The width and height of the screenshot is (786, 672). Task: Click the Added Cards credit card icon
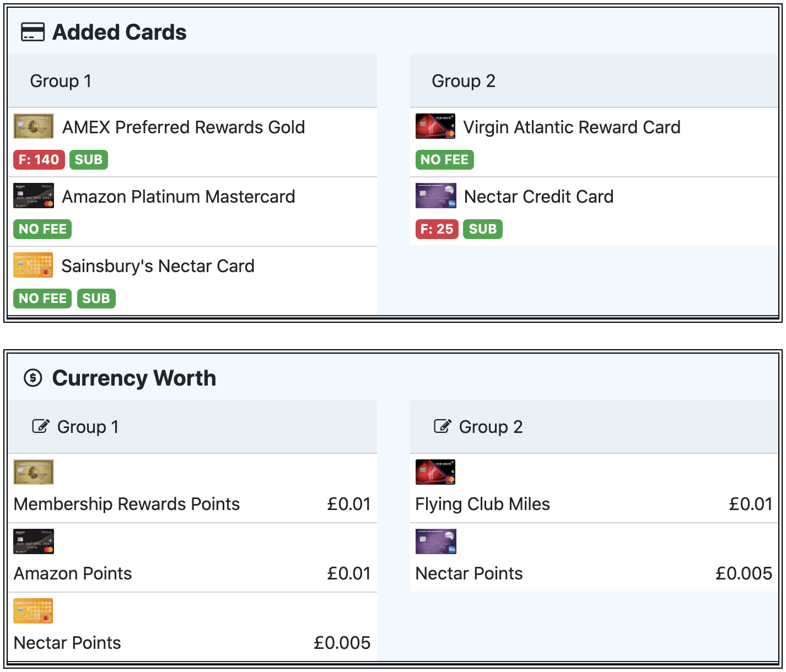(33, 32)
